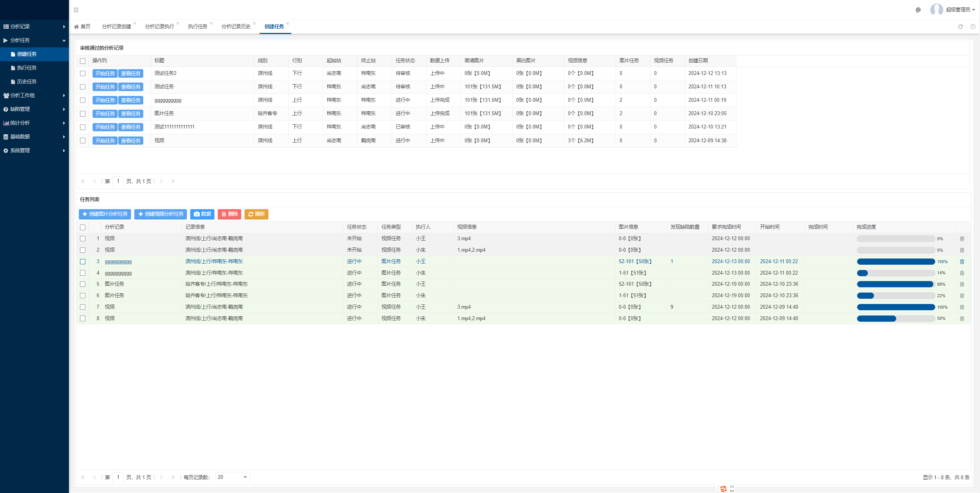Check task list row 5 checkbox
Viewport: 980px width, 493px height.
[83, 284]
